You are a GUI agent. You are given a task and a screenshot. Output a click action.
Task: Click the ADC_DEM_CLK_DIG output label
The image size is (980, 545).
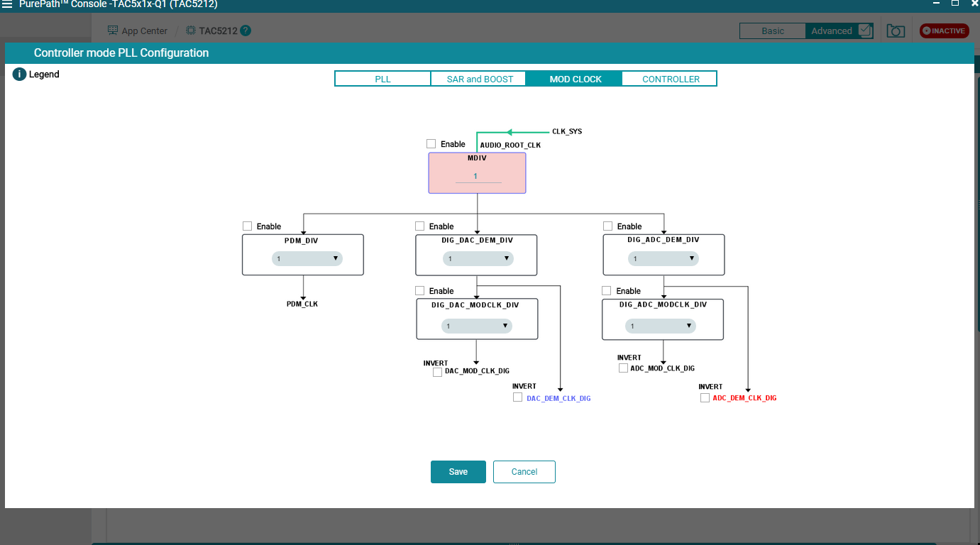pyautogui.click(x=744, y=398)
